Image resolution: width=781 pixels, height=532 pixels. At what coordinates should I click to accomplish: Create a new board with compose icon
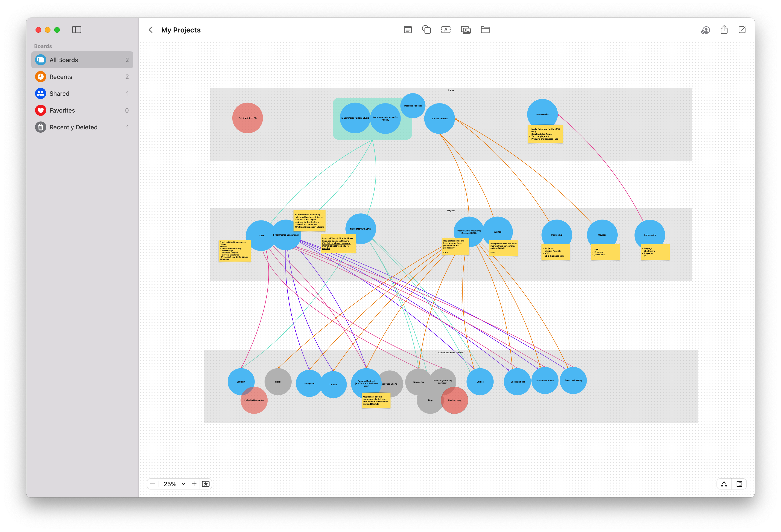[x=742, y=30]
